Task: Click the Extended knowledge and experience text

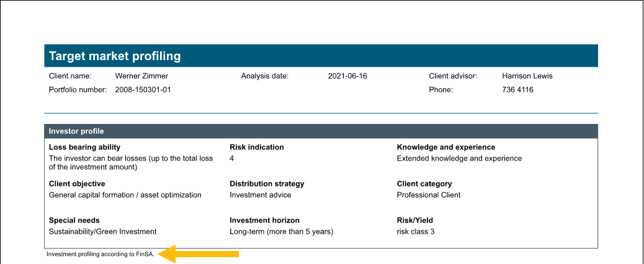Action: click(x=459, y=158)
